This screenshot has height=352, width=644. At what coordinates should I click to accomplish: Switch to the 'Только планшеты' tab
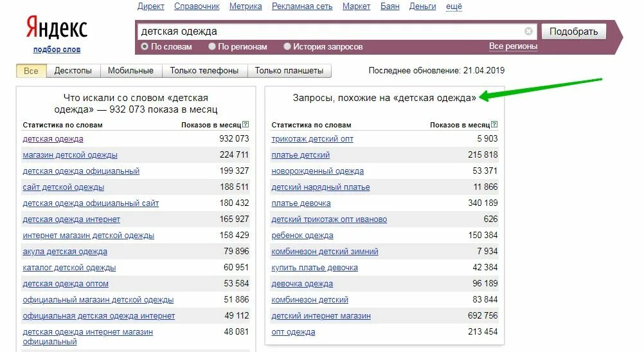click(289, 71)
